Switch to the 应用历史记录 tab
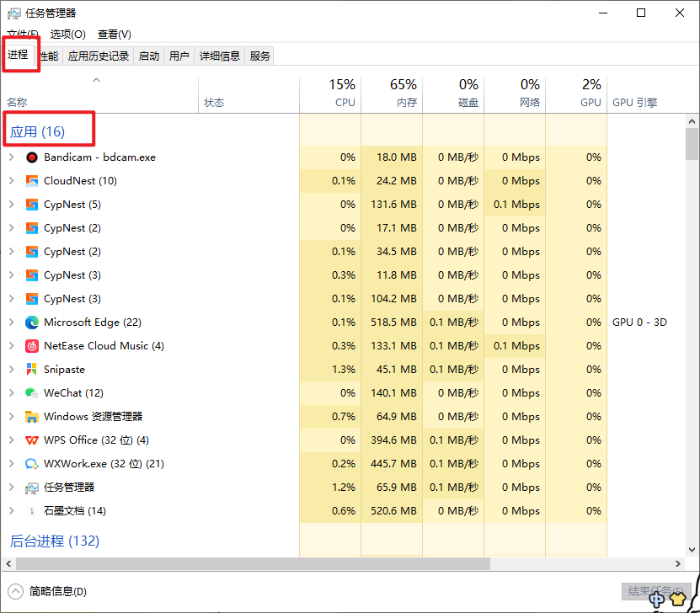 pyautogui.click(x=99, y=56)
